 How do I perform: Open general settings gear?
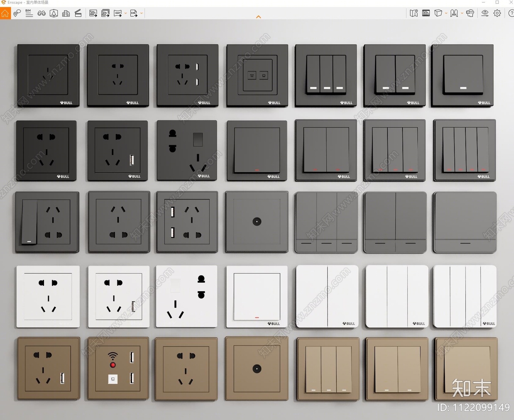tap(497, 13)
